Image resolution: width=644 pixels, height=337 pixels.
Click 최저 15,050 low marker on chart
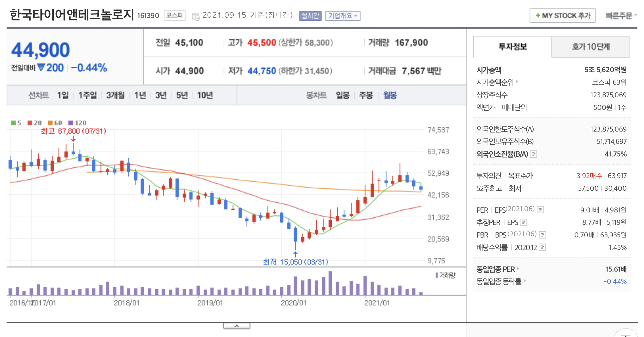[x=296, y=262]
